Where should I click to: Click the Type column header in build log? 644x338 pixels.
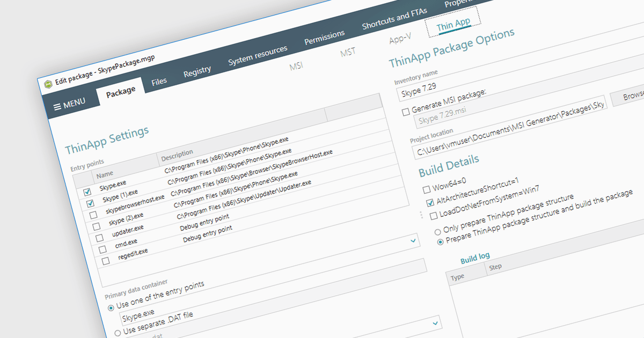466,274
